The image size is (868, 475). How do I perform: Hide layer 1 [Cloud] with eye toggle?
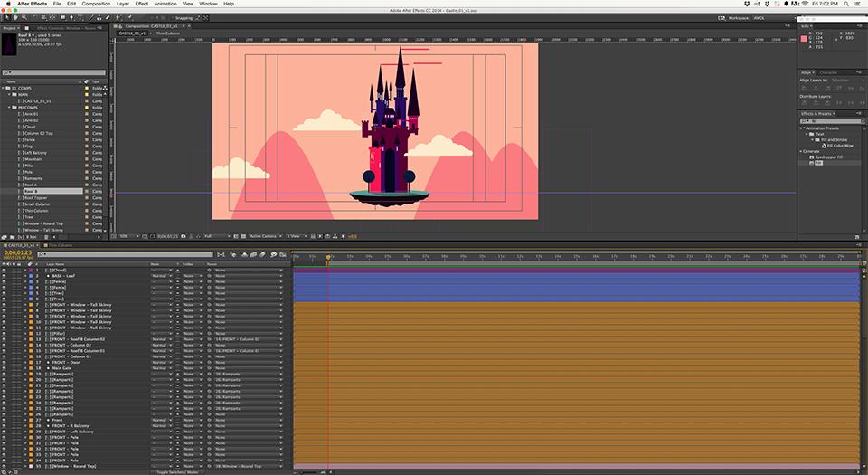(4, 271)
